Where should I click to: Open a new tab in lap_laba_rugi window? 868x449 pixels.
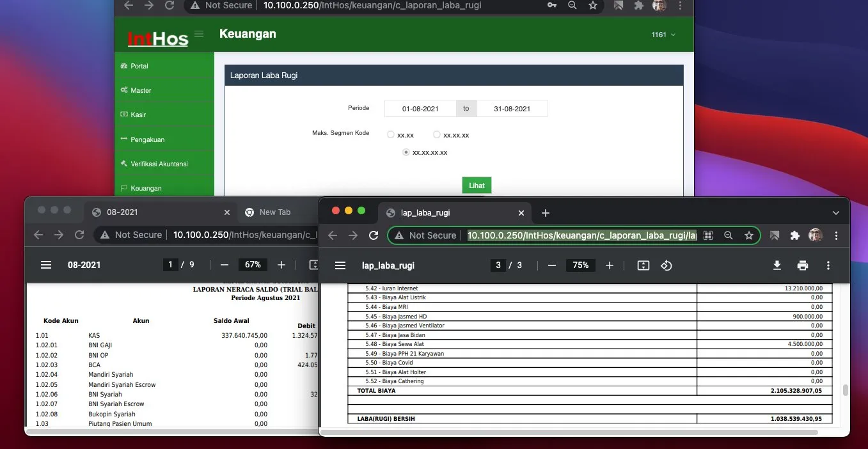[x=546, y=213]
